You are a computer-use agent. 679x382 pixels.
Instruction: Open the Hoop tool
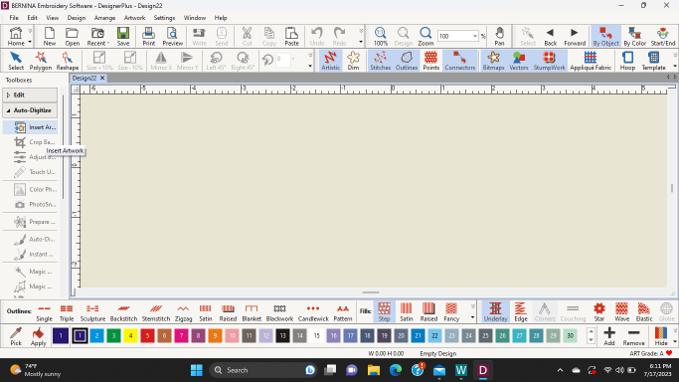point(627,61)
